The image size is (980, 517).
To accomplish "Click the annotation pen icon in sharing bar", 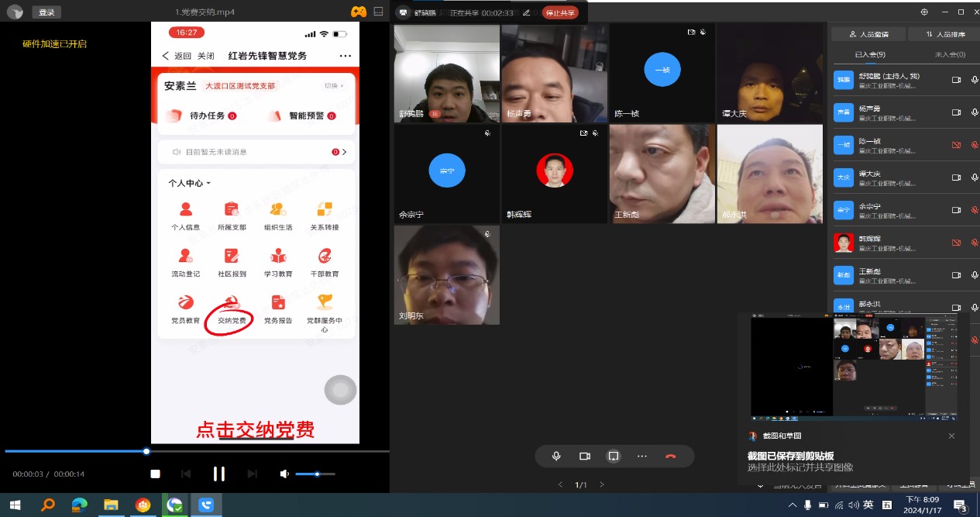I will 527,12.
